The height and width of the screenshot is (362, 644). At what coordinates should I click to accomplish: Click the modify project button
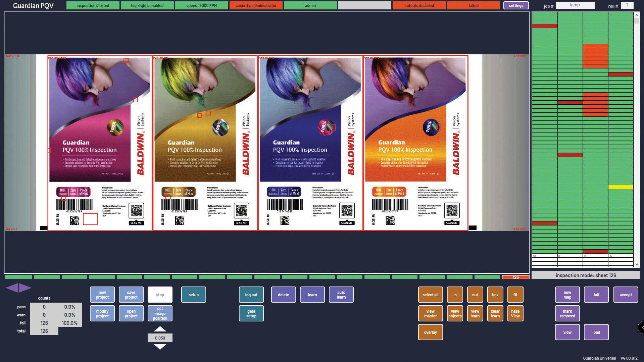102,313
